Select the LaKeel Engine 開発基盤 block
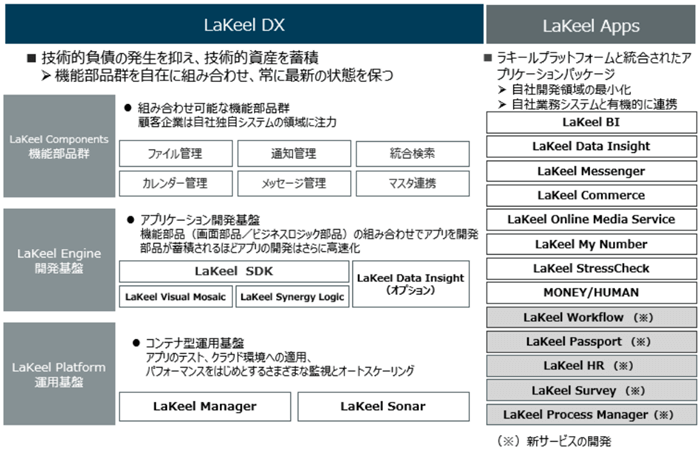This screenshot has height=452, width=700. coord(59,260)
